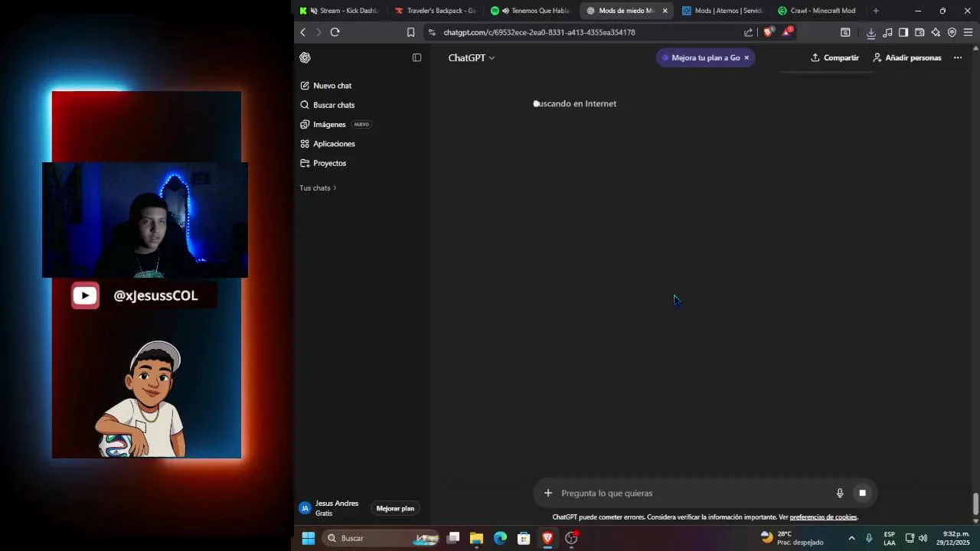Open the Brave VPN shield icon

952,32
